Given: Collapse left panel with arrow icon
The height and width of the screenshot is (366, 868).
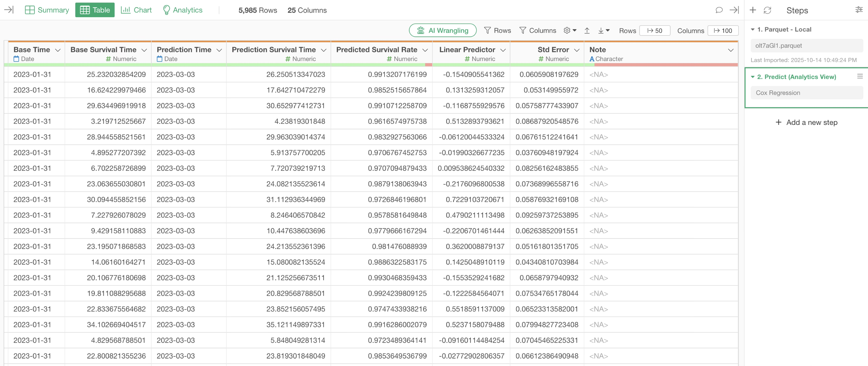Looking at the screenshot, I should click(9, 10).
